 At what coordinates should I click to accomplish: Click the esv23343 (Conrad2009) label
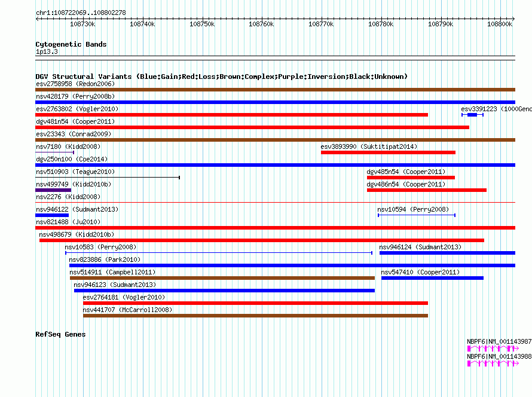74,134
